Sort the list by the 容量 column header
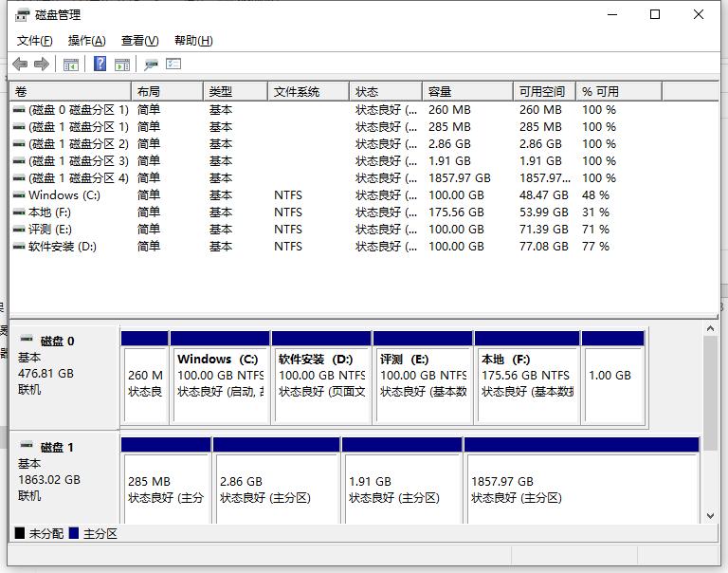The height and width of the screenshot is (573, 728). click(x=464, y=92)
